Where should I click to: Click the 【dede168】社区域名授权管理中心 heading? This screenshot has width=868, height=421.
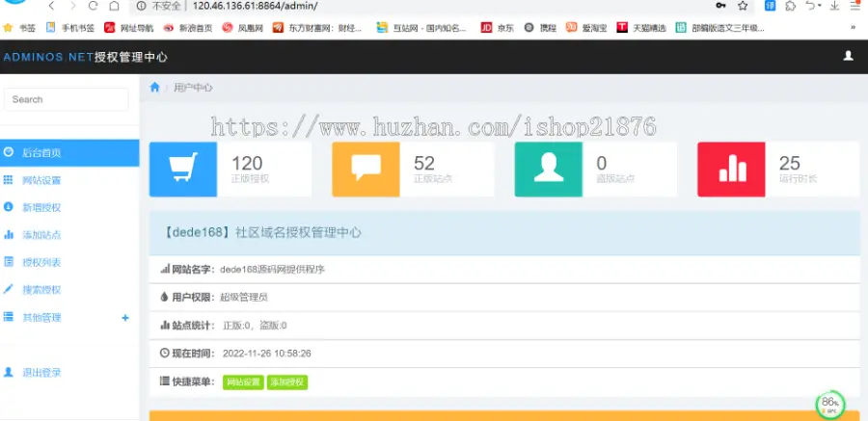point(261,232)
